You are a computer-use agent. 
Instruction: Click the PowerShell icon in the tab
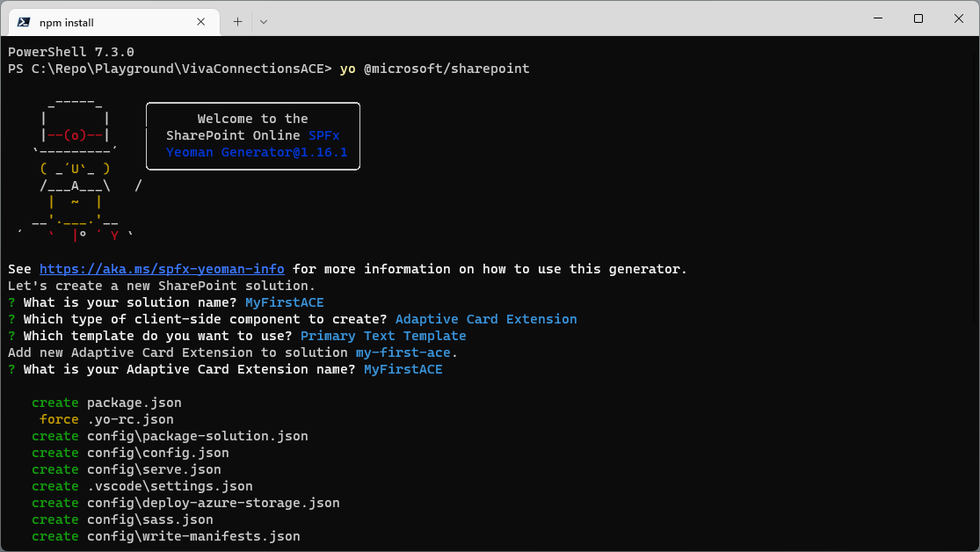[x=24, y=22]
